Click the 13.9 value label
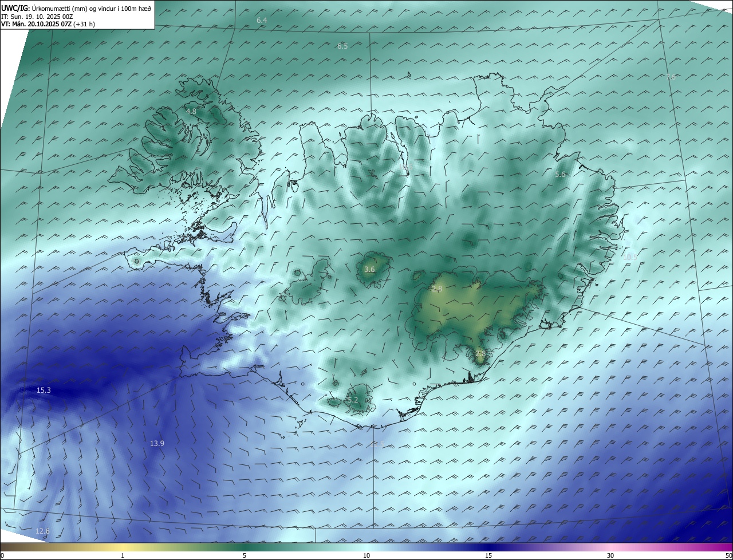Image resolution: width=733 pixels, height=560 pixels. coord(157,443)
